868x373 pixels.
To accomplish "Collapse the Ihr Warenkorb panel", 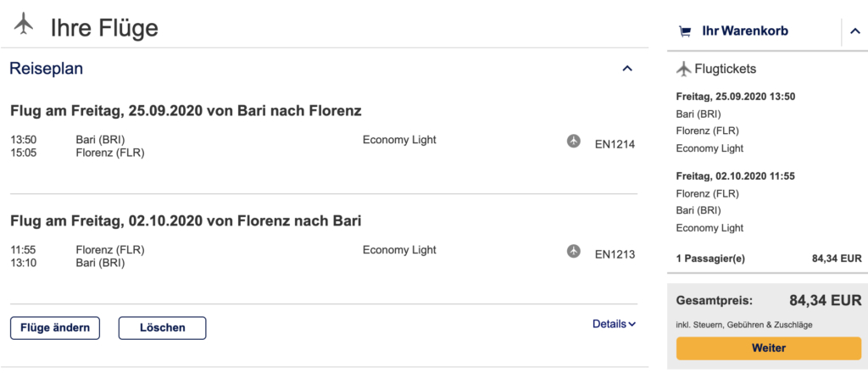I will pyautogui.click(x=854, y=32).
